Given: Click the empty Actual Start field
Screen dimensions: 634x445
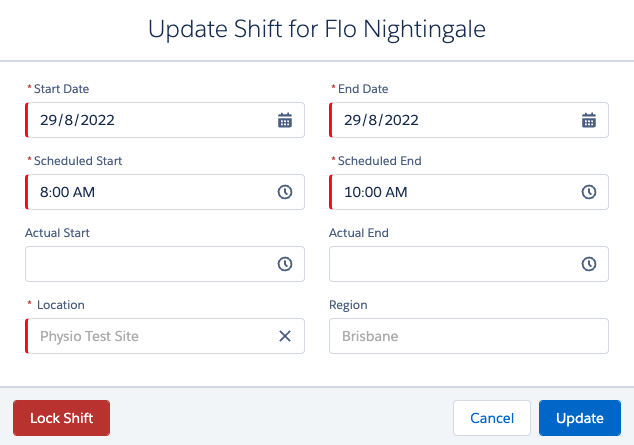Looking at the screenshot, I should point(165,264).
